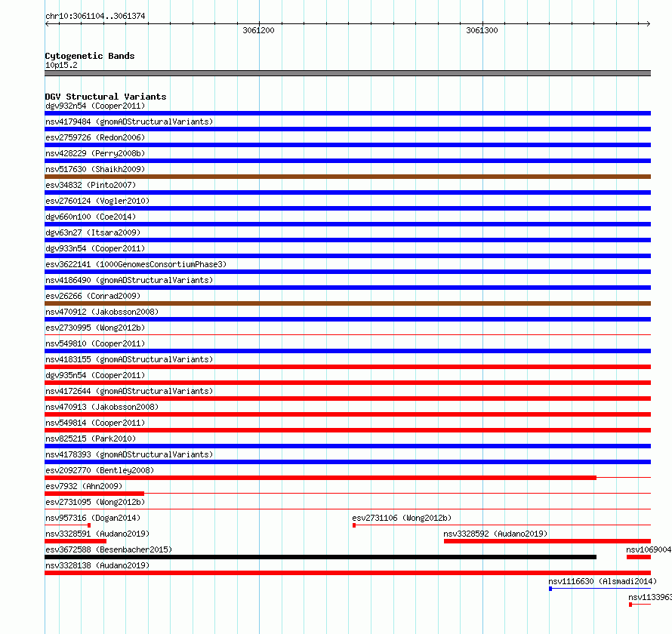Open nsv549814 (Cooper2011) variant

[95, 423]
